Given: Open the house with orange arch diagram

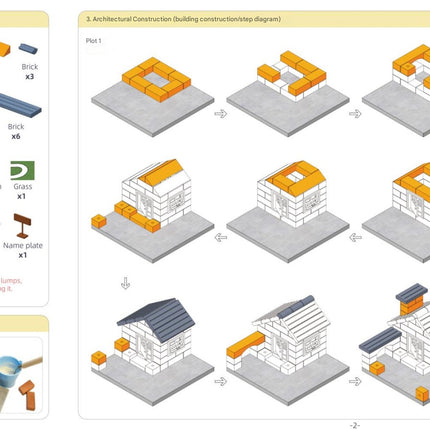Looking at the screenshot, I should [x=288, y=350].
